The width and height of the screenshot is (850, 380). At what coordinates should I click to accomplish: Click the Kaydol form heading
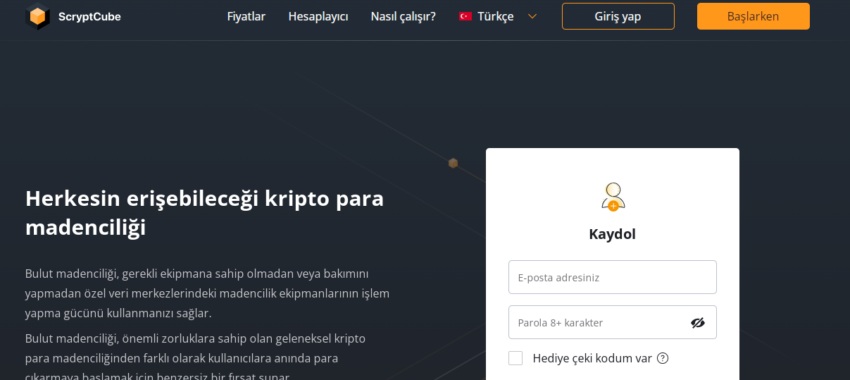click(x=612, y=234)
